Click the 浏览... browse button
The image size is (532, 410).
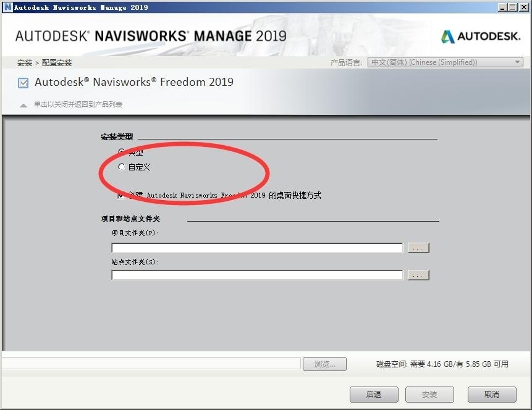pyautogui.click(x=324, y=364)
